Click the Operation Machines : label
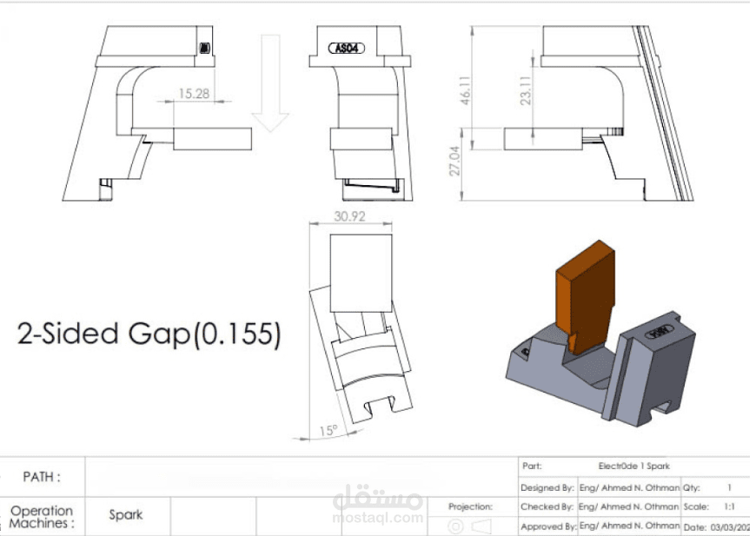 click(x=42, y=517)
